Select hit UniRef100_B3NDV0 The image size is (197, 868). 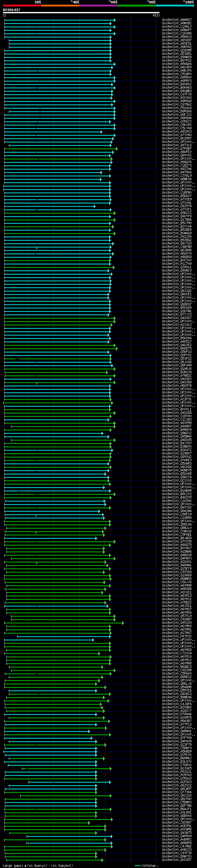tap(177, 446)
